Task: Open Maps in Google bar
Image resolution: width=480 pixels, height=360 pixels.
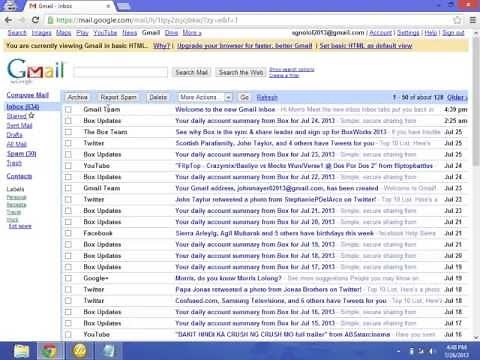Action: pyautogui.click(x=64, y=33)
